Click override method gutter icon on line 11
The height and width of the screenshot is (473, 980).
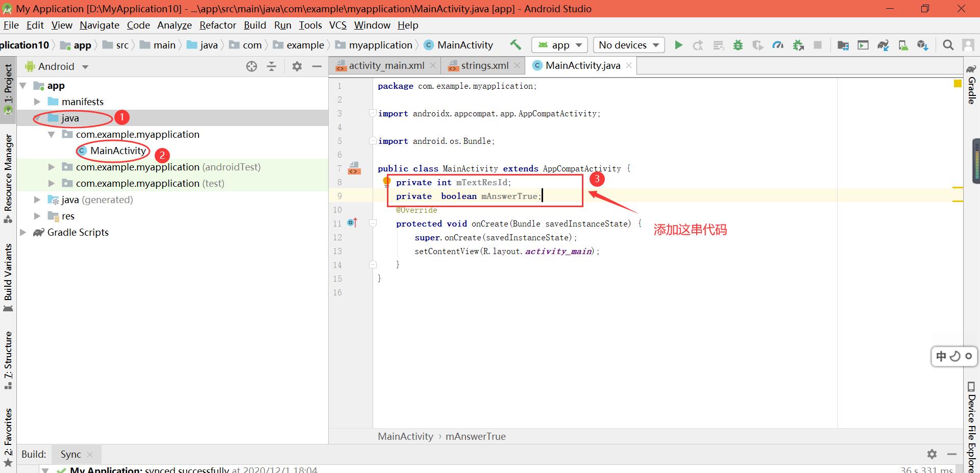352,222
